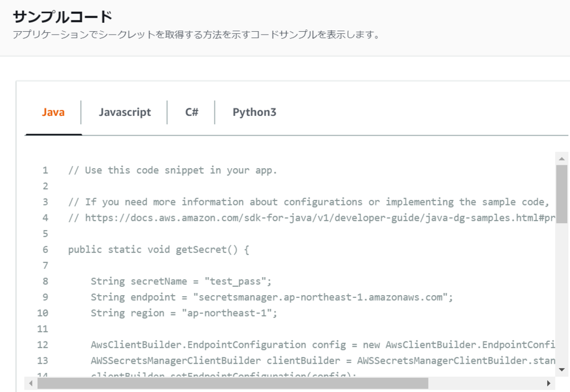570x392 pixels.
Task: Click the secretName "test_pass" code line
Action: pos(181,281)
